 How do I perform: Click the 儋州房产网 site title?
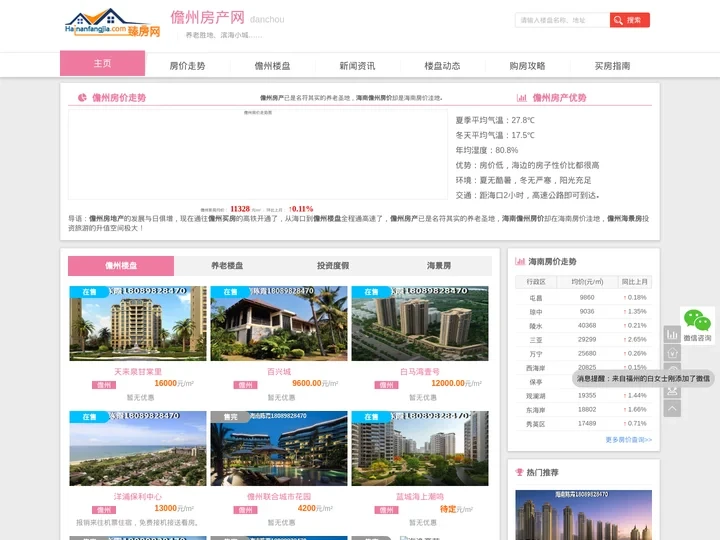point(207,17)
